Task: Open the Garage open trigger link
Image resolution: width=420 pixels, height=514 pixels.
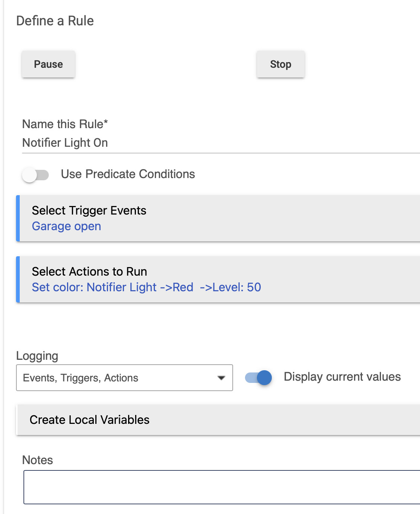Action: tap(66, 226)
